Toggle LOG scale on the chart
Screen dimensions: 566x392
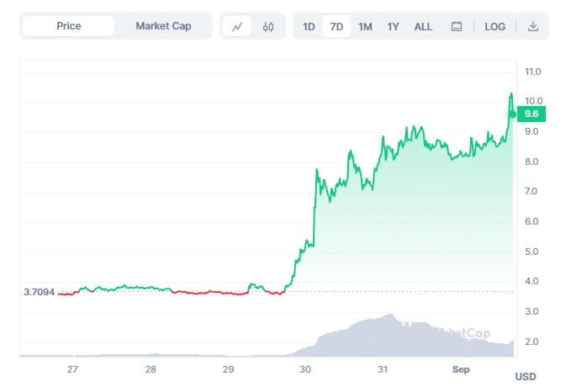(x=495, y=26)
